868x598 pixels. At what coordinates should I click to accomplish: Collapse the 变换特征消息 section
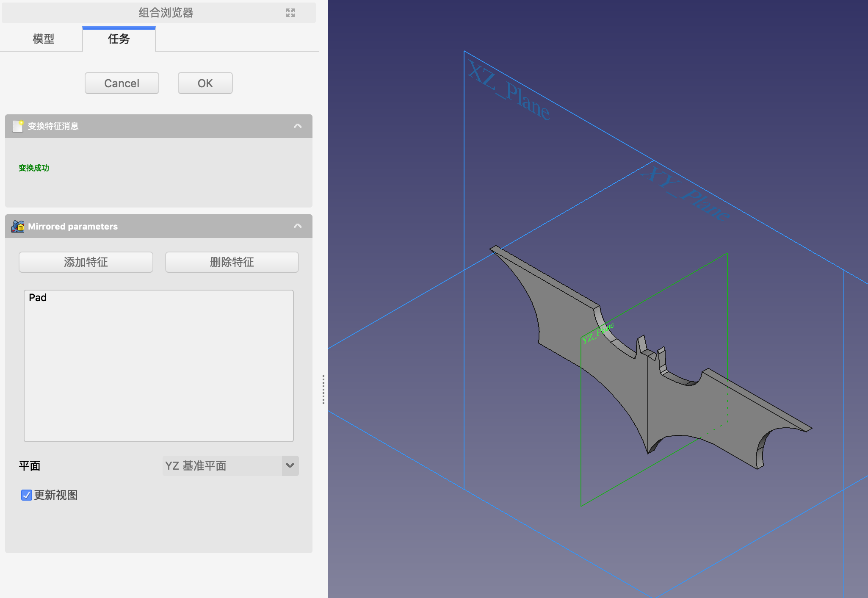(x=298, y=126)
